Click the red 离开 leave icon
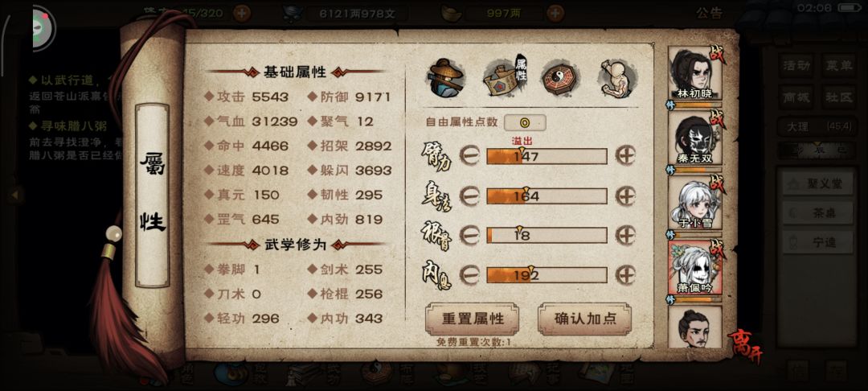The width and height of the screenshot is (868, 391). pos(745,347)
